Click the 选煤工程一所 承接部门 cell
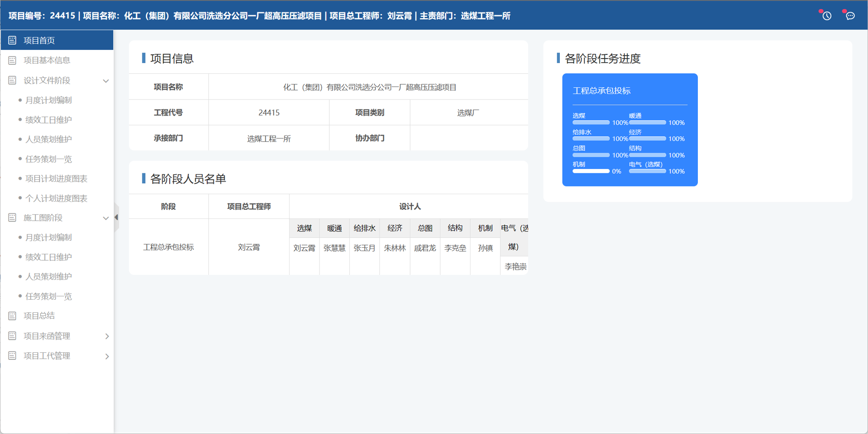The width and height of the screenshot is (868, 434). pos(269,139)
